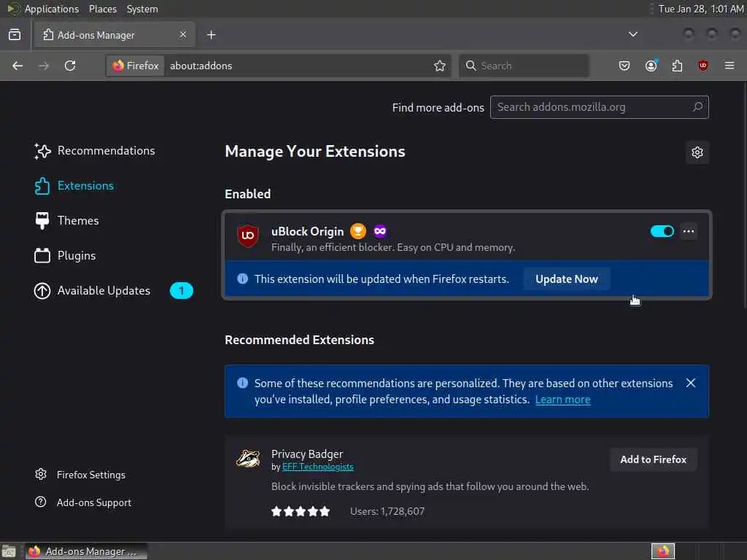Click the Update Now button
The image size is (747, 560).
coord(566,279)
